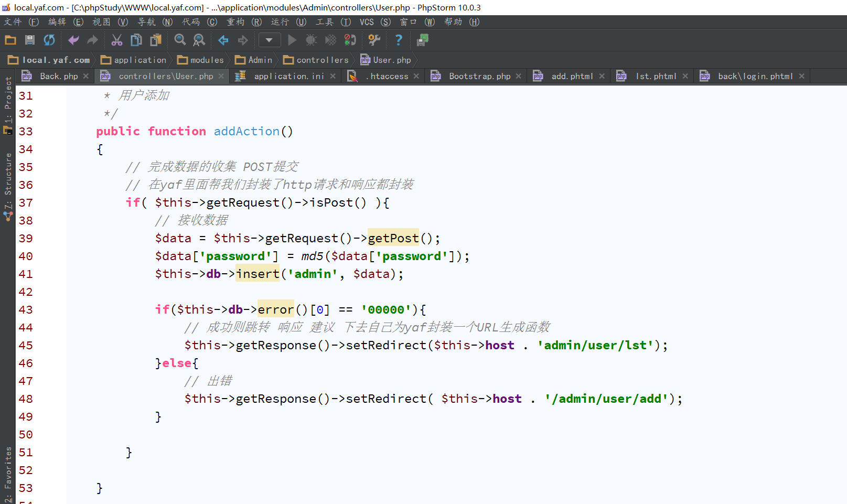Click the Paste clipboard icon

point(156,40)
